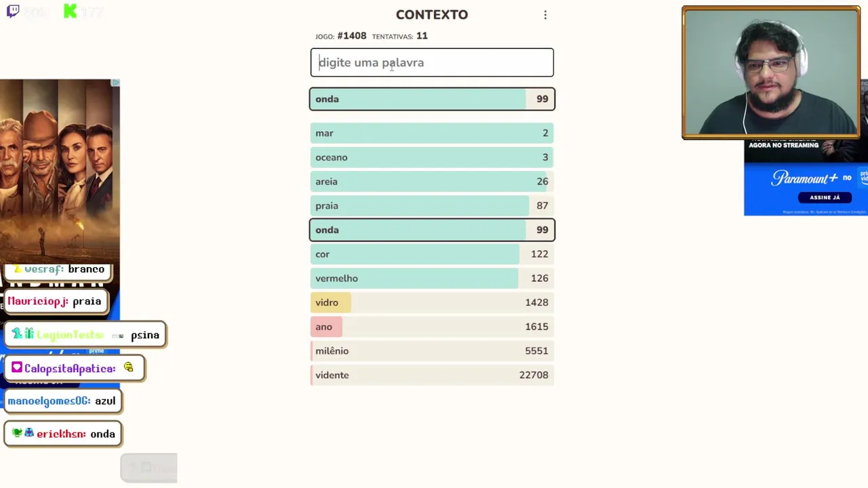Click the streamer webcam thumbnail
The height and width of the screenshot is (488, 868).
(x=771, y=73)
